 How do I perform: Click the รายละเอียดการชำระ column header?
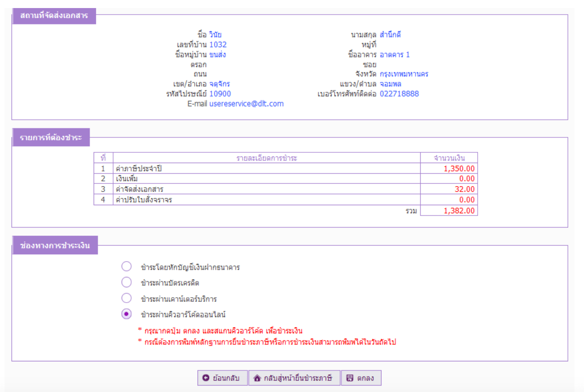(266, 158)
